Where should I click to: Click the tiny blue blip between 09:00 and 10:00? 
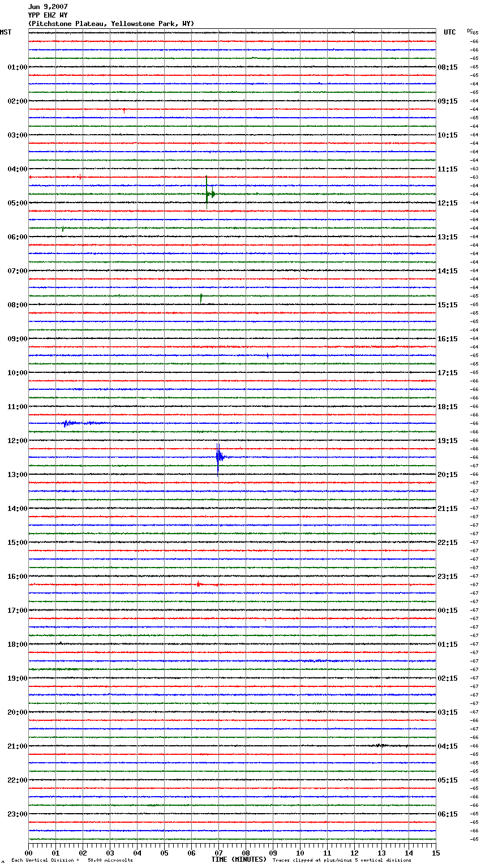coord(267,355)
